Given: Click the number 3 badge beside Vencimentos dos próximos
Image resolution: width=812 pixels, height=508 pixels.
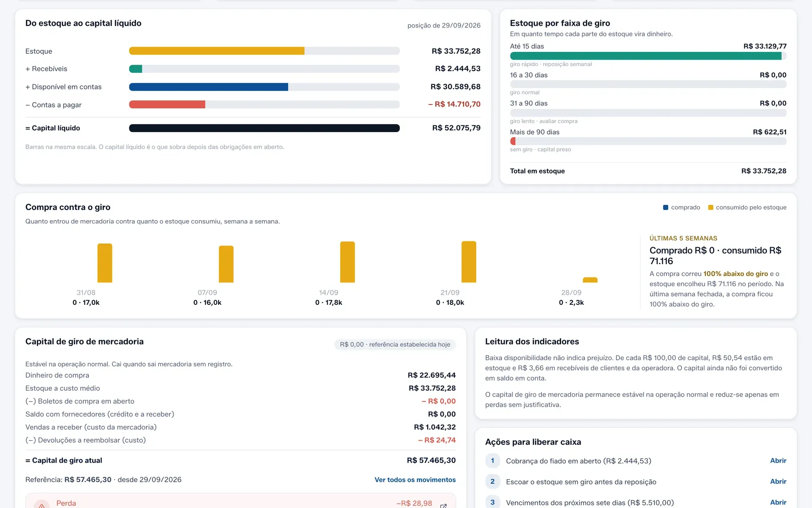Looking at the screenshot, I should 492,502.
